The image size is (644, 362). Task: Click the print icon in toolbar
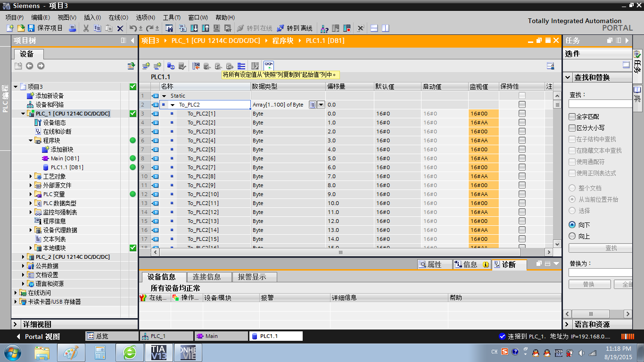point(73,28)
